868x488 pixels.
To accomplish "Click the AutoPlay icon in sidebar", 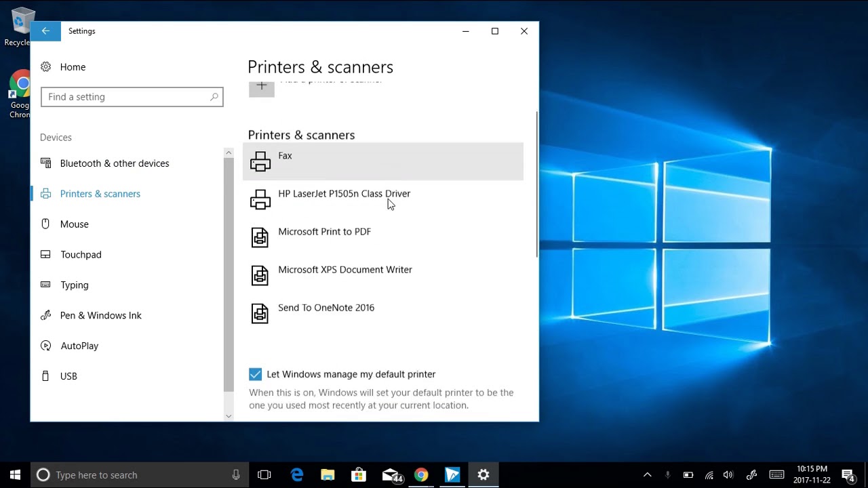I will click(x=45, y=346).
